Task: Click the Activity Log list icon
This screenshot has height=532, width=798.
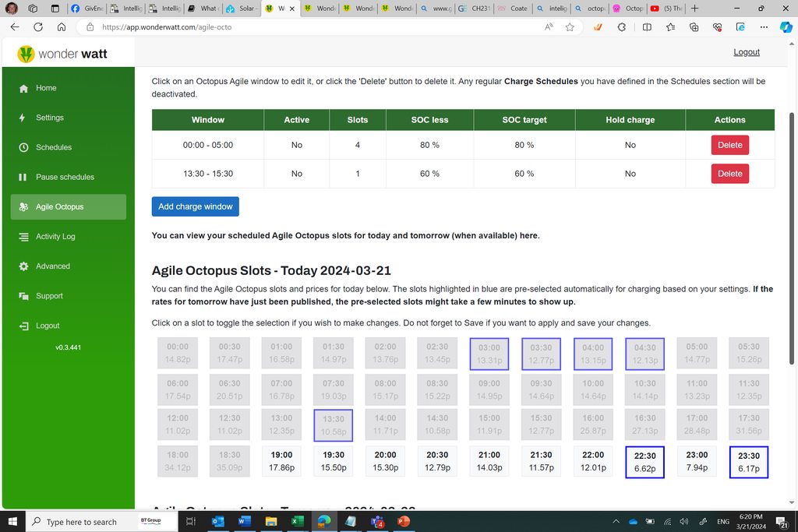Action: 23,237
